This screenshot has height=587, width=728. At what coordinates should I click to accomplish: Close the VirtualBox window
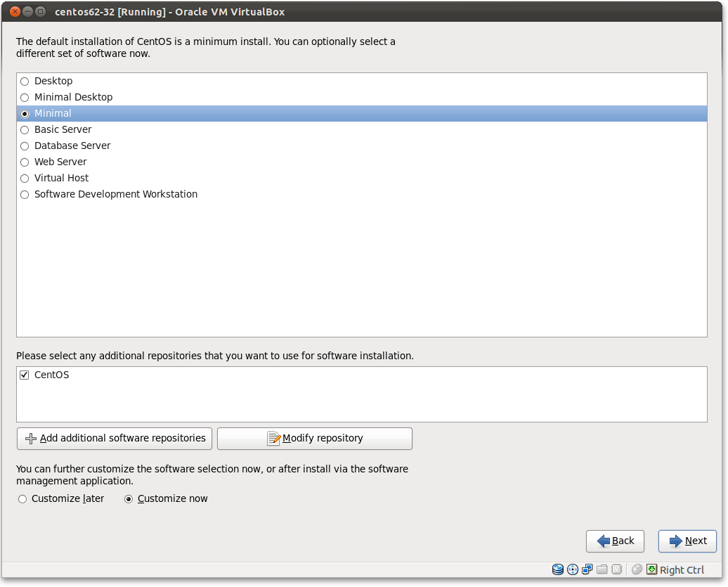(x=15, y=12)
